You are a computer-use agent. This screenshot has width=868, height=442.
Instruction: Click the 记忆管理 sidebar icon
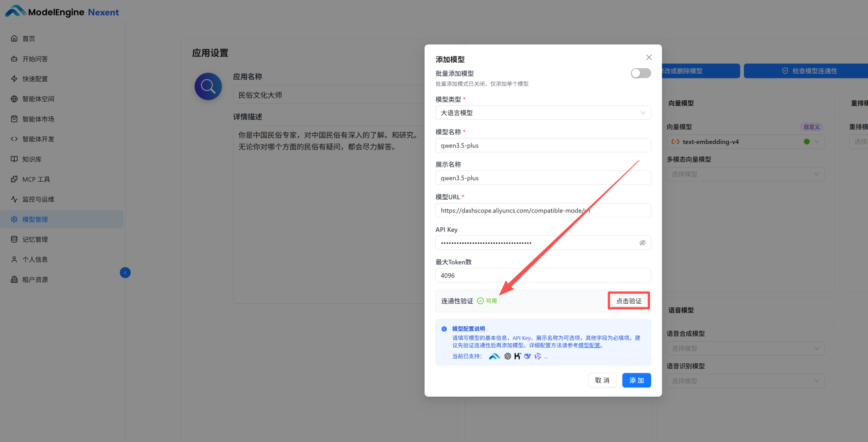click(14, 239)
